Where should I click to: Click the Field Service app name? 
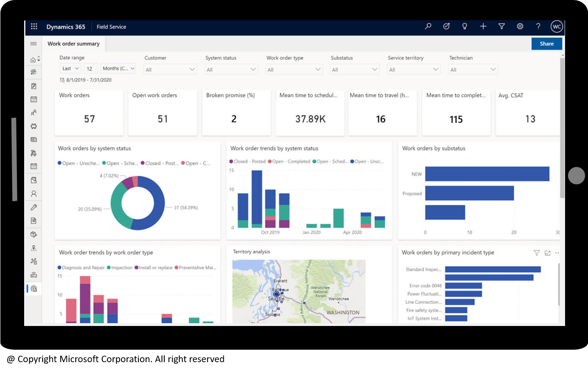111,27
